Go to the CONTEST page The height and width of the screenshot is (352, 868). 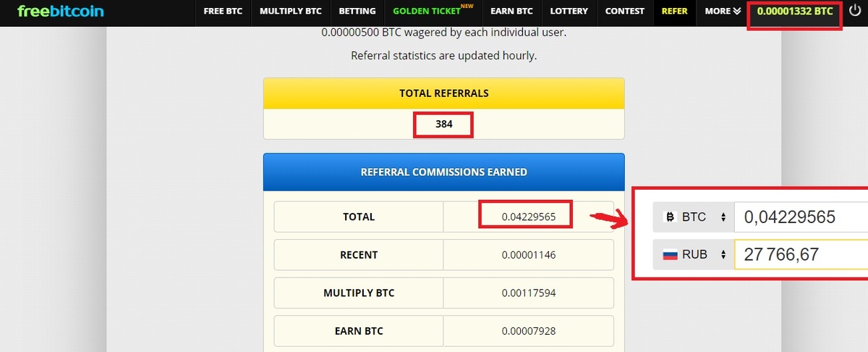(624, 12)
